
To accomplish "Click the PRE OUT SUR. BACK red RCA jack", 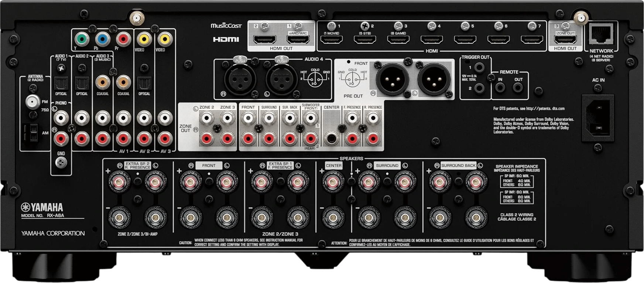I will pos(290,139).
